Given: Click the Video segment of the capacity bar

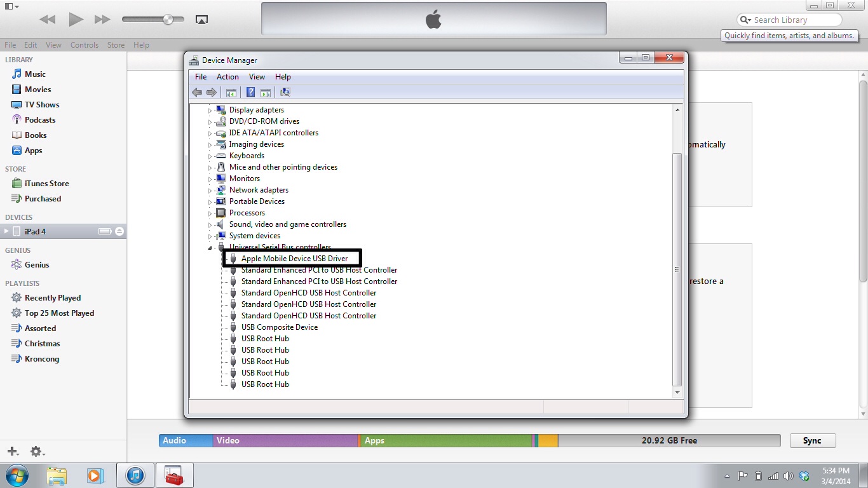Looking at the screenshot, I should tap(285, 440).
